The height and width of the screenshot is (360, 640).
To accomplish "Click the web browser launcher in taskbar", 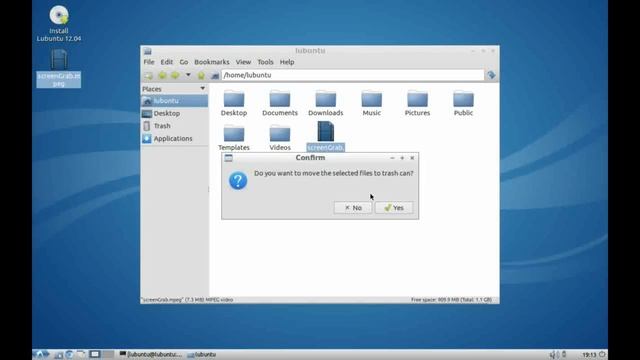I will [x=69, y=355].
